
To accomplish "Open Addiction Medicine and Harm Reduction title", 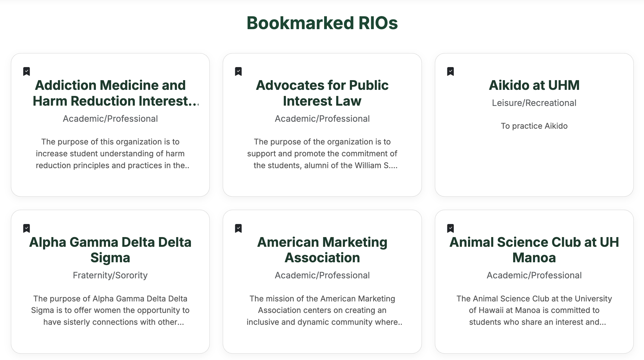I will tap(110, 93).
